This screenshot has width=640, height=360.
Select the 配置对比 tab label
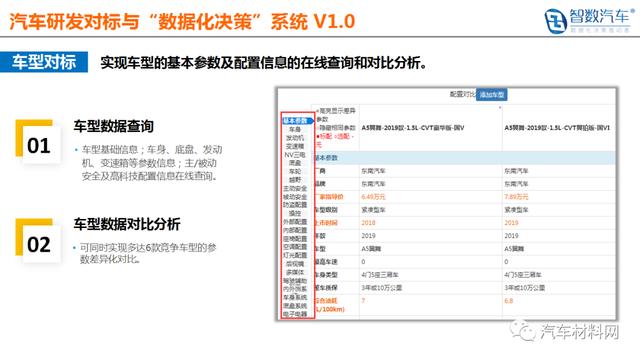(462, 94)
